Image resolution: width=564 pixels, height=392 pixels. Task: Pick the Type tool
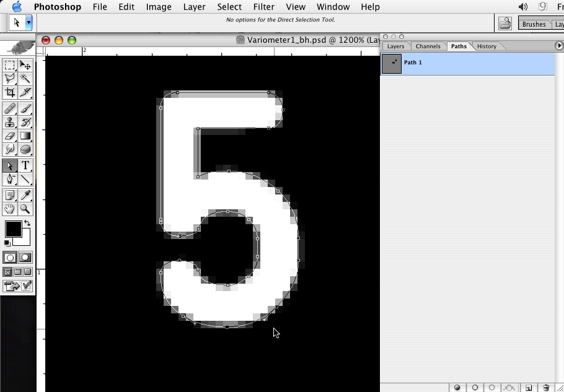[x=25, y=165]
